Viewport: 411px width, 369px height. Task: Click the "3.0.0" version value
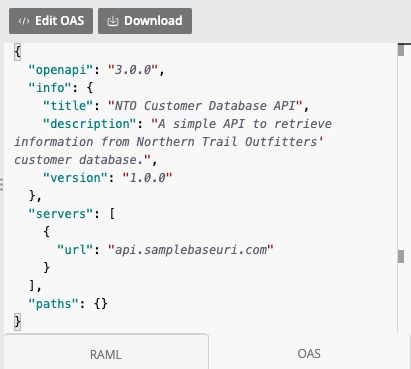(x=133, y=70)
